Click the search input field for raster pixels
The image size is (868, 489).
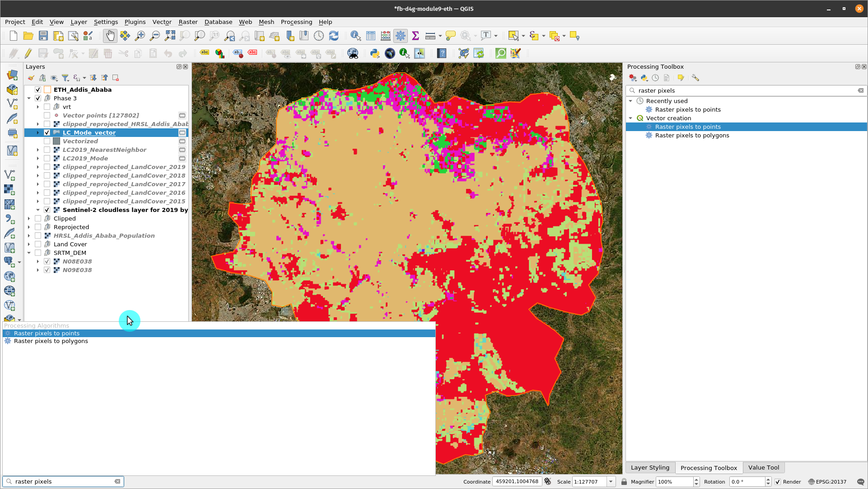[x=64, y=481]
